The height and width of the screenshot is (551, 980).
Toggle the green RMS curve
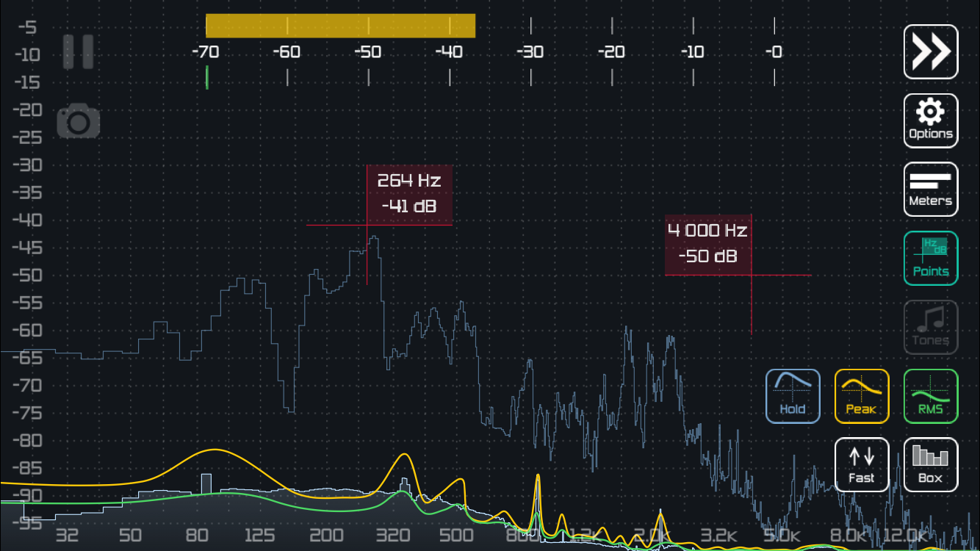click(x=930, y=396)
